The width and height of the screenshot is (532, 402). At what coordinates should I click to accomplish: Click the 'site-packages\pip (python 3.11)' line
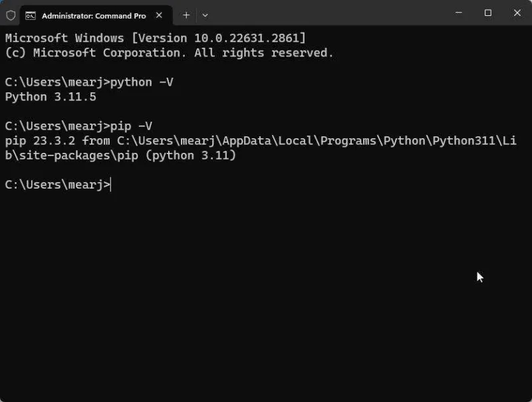tap(120, 155)
